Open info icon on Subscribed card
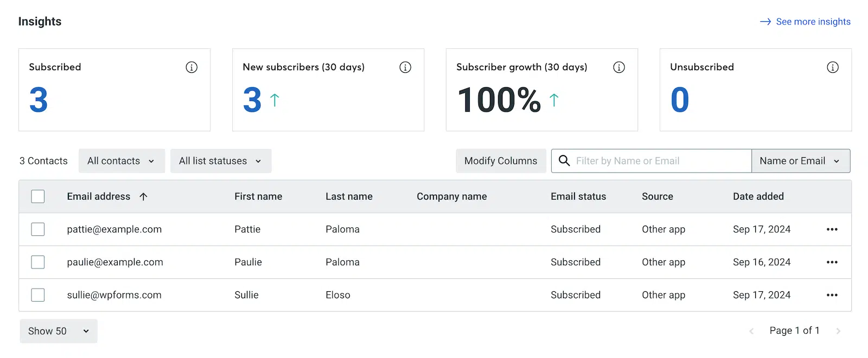This screenshot has width=868, height=358. coord(192,67)
